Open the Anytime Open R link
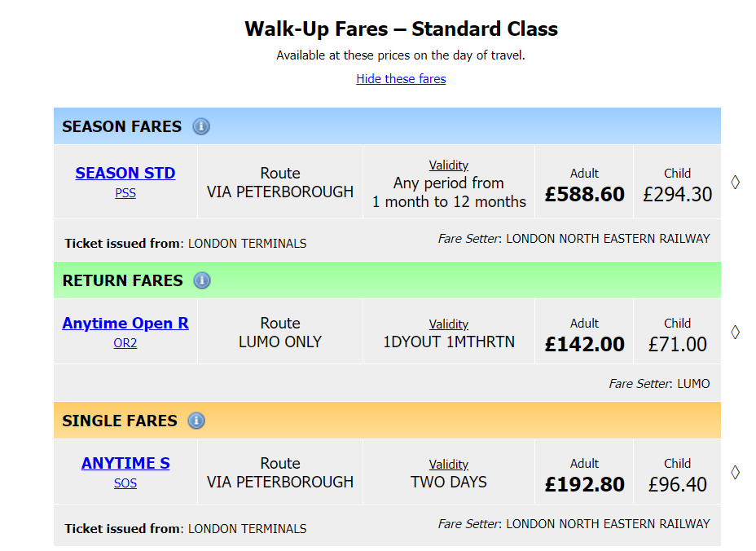Image resolution: width=756 pixels, height=551 pixels. tap(125, 323)
